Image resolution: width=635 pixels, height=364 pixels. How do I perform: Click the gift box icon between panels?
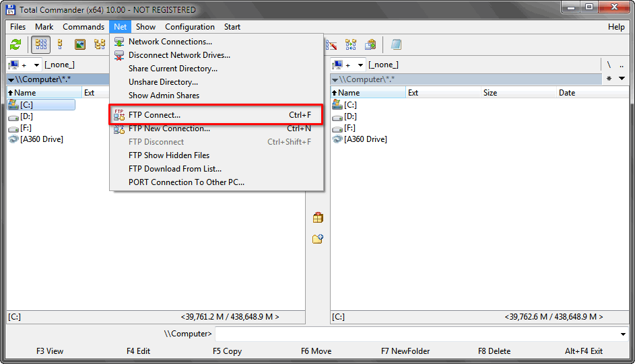tap(318, 217)
